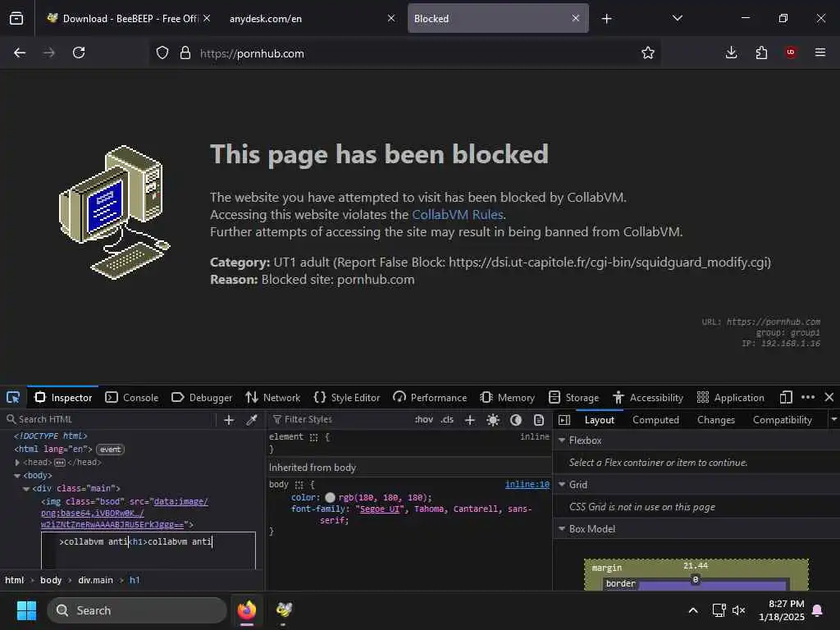Viewport: 840px width, 630px height.
Task: Close the Blocked tab
Action: [x=575, y=18]
